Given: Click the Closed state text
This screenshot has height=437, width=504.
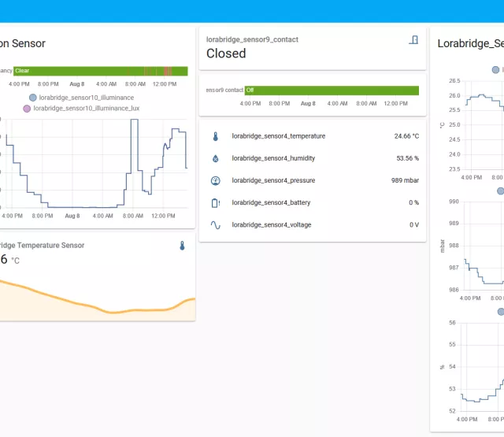Looking at the screenshot, I should coord(226,54).
